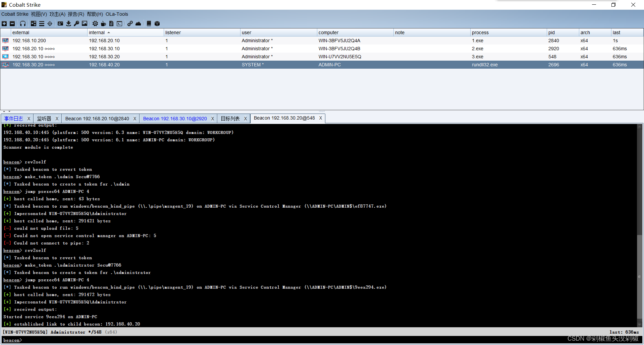Open downloaded files icon
The height and width of the screenshot is (345, 644).
coord(68,23)
